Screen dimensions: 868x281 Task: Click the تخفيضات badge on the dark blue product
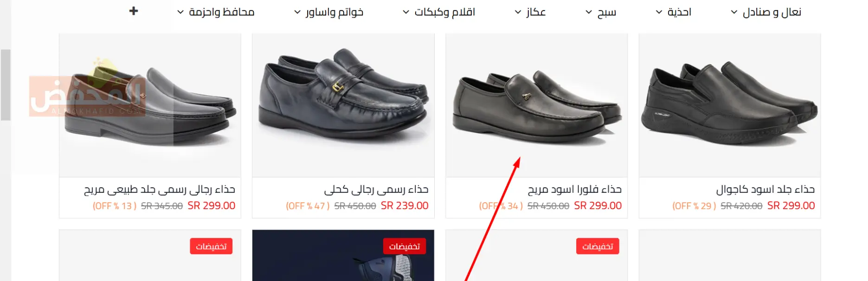tap(405, 246)
